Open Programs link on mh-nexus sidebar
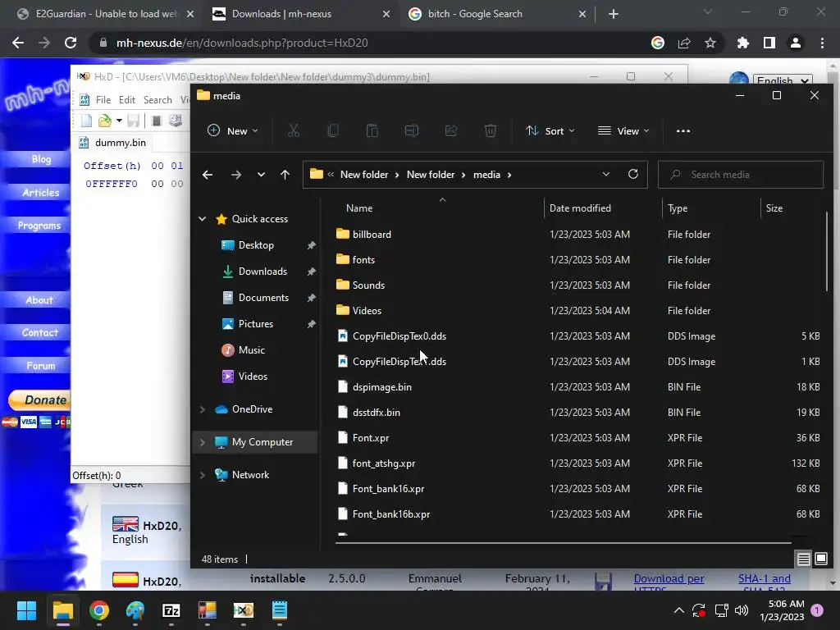This screenshot has width=840, height=630. [x=39, y=226]
